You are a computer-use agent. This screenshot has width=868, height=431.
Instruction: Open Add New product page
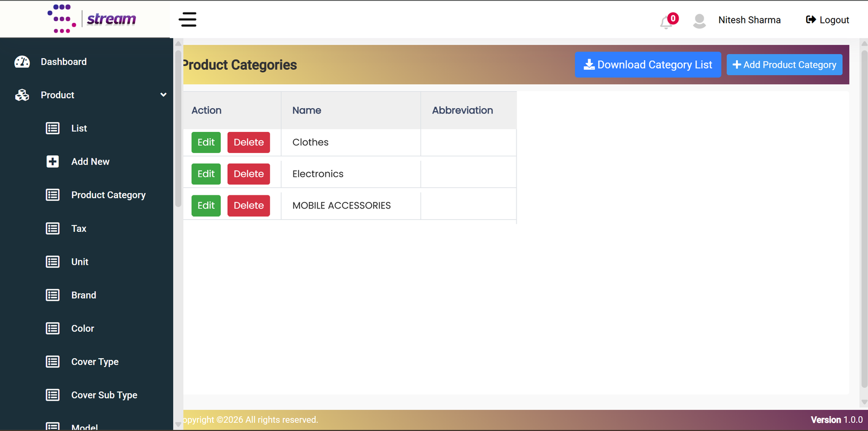[90, 162]
